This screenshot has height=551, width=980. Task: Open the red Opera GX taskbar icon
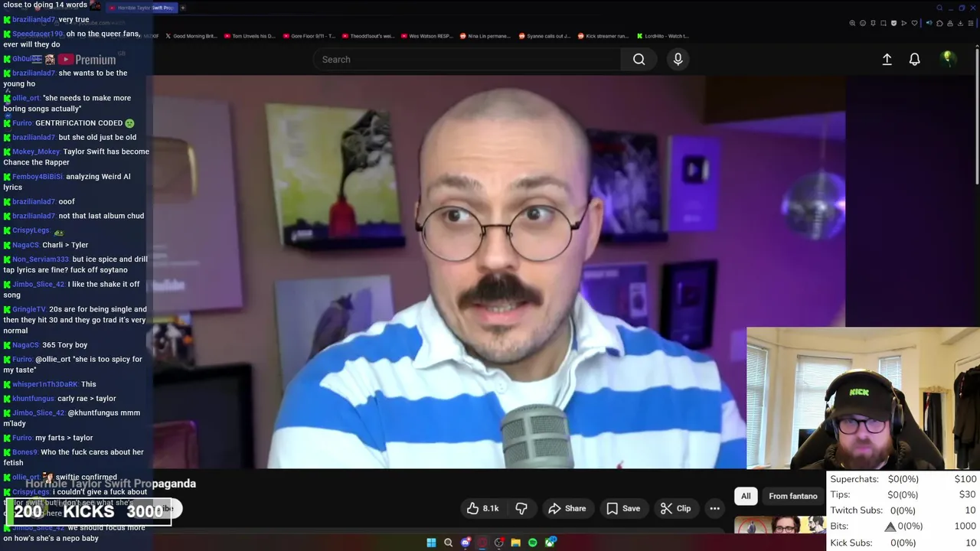coord(482,543)
